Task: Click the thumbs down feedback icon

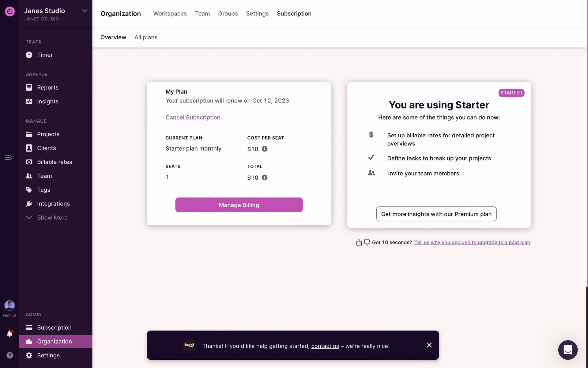Action: point(367,243)
